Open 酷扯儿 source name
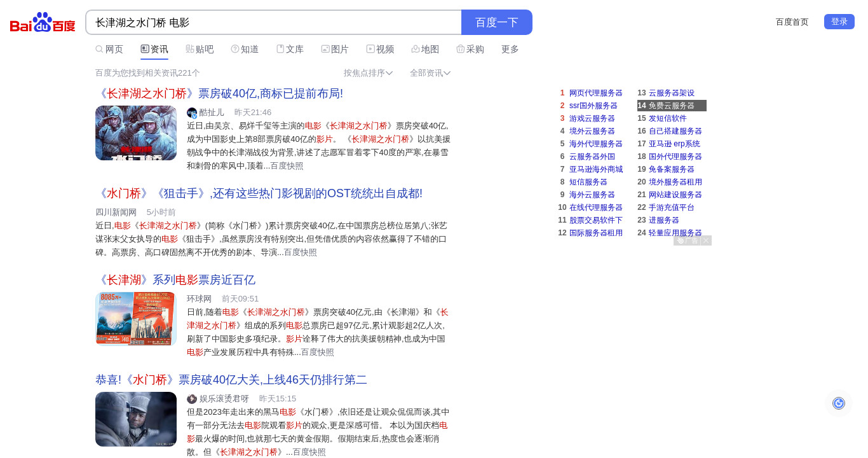 [x=212, y=113]
